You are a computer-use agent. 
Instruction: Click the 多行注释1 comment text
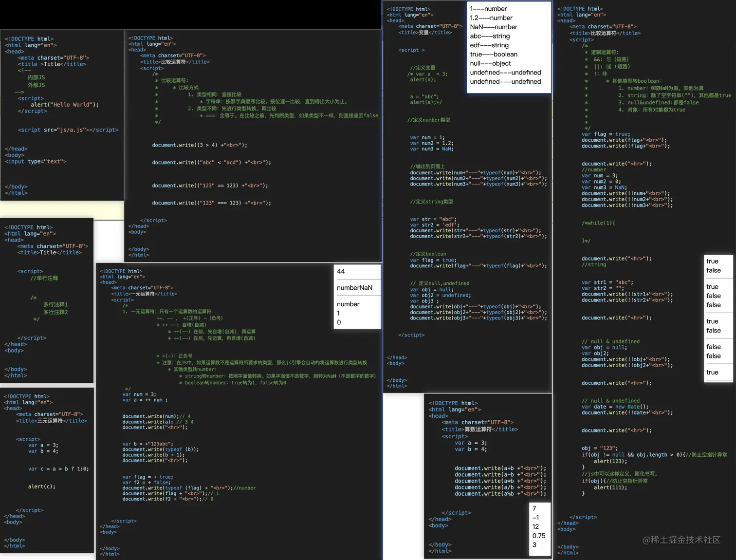click(x=55, y=304)
